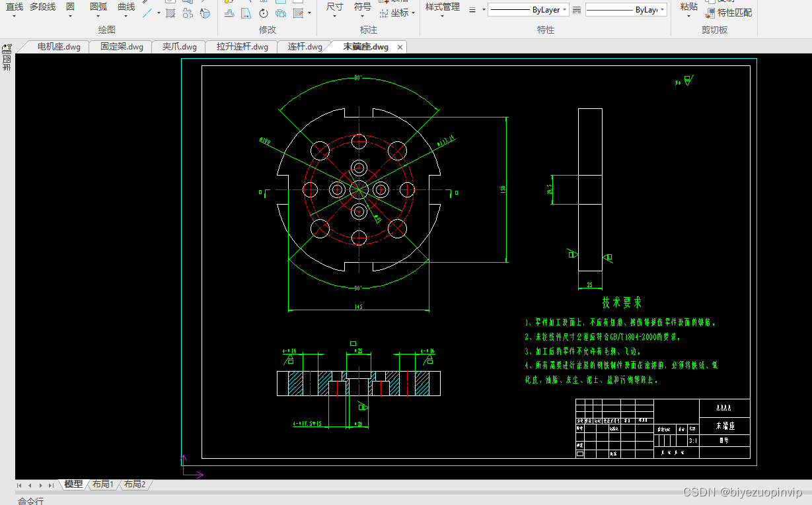The height and width of the screenshot is (505, 812).
Task: Click the 技术要求 heading in the drawing
Action: (621, 302)
